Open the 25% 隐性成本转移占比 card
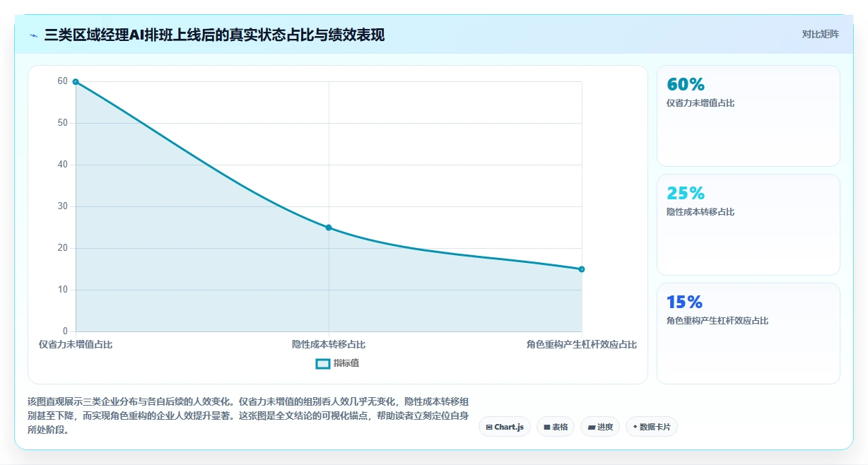 (x=749, y=225)
